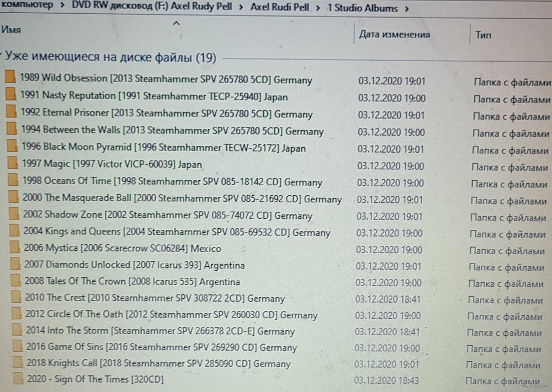Expand chevron after Axel Rudi Pell breadcrumb
552x392 pixels.
(x=318, y=8)
